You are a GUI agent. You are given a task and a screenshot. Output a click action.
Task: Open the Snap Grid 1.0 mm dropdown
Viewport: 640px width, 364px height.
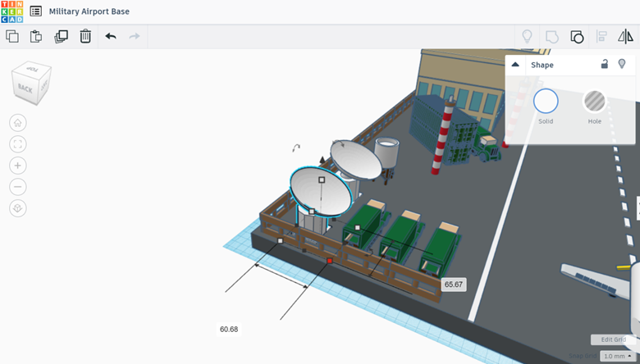click(x=618, y=357)
